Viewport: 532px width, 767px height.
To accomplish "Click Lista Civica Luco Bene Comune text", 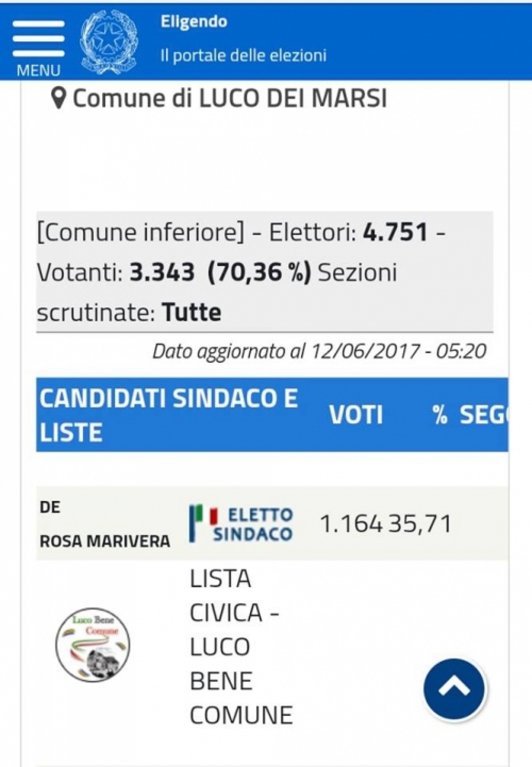I will pos(241,647).
